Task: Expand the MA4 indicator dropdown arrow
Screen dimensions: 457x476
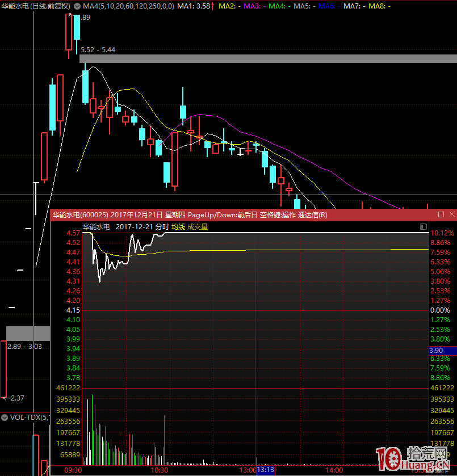Action: tap(77, 6)
